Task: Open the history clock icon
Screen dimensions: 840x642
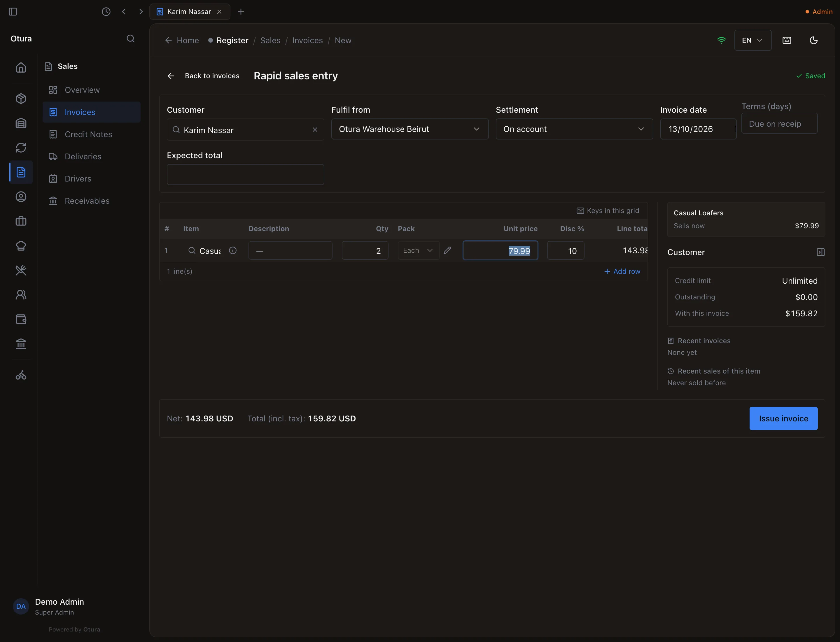Action: [106, 12]
